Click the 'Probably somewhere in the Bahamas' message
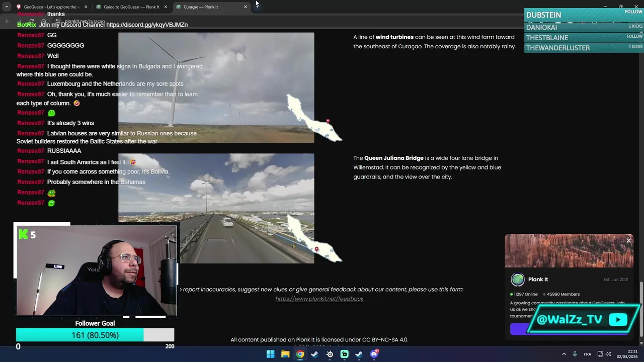 [x=96, y=182]
